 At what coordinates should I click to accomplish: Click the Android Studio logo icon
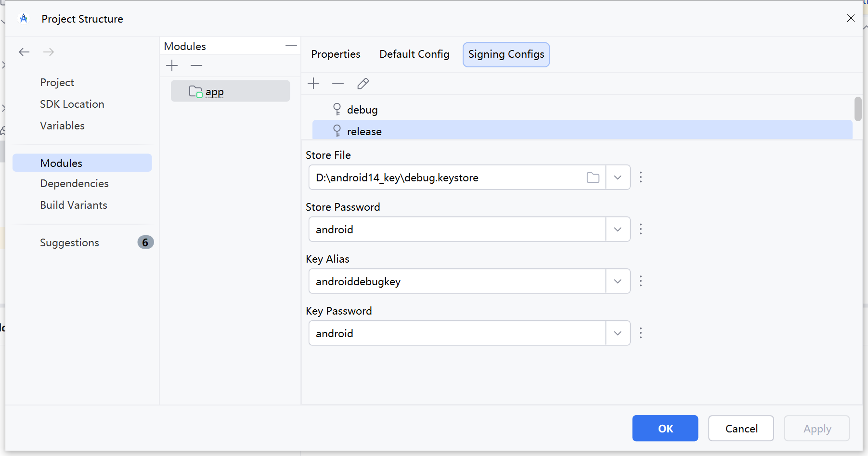pyautogui.click(x=24, y=19)
